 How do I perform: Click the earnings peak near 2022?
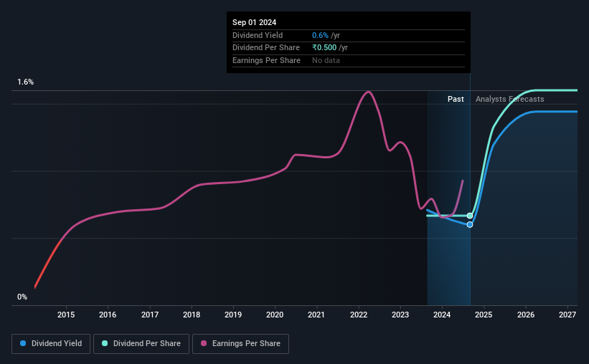click(369, 92)
